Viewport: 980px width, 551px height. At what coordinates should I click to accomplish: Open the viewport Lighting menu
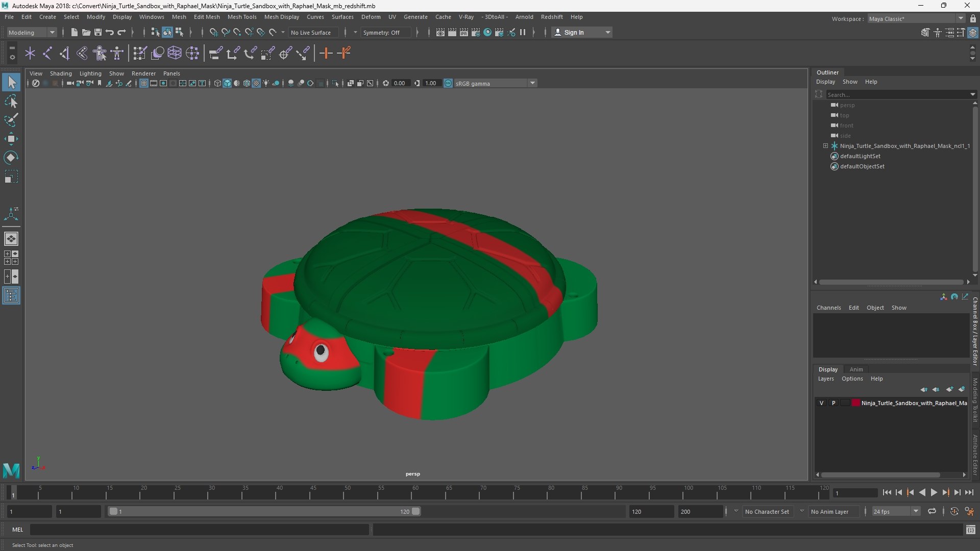tap(90, 73)
